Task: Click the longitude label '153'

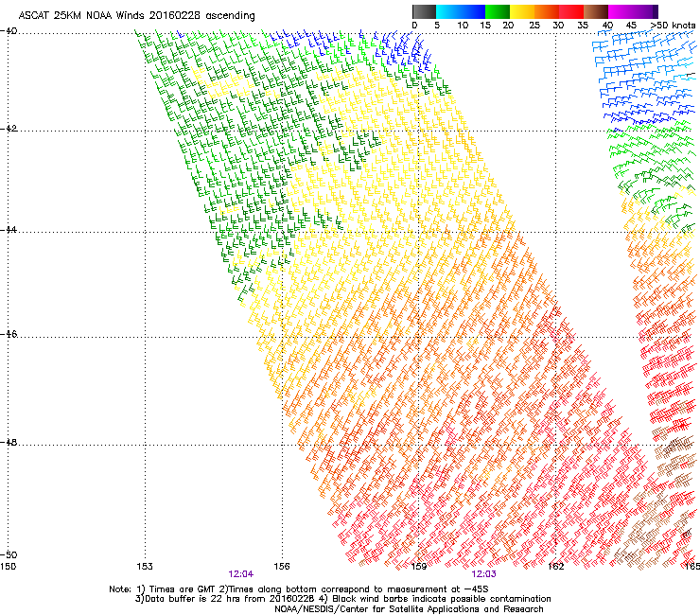Action: pyautogui.click(x=145, y=567)
